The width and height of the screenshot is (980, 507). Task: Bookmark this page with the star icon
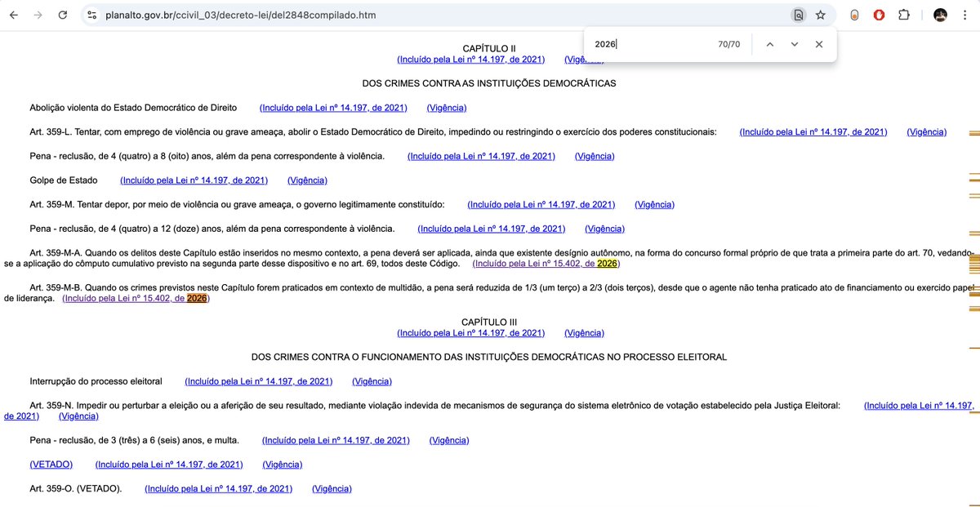pos(820,15)
